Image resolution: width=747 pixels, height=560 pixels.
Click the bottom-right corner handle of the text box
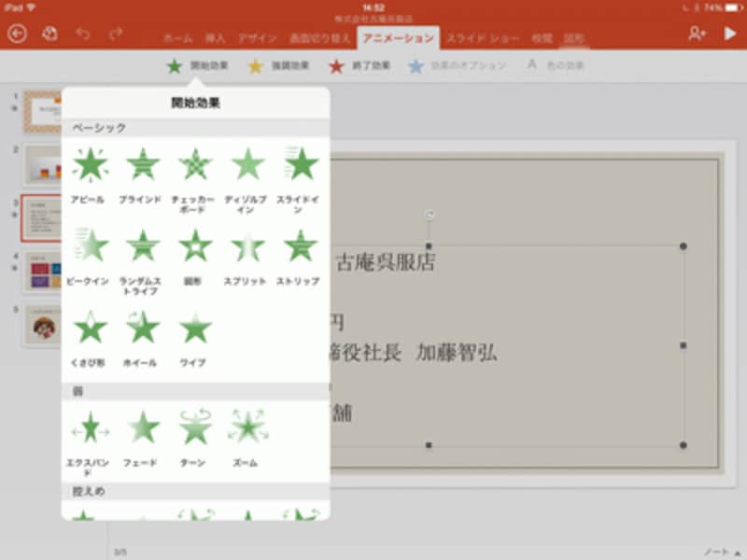point(684,445)
